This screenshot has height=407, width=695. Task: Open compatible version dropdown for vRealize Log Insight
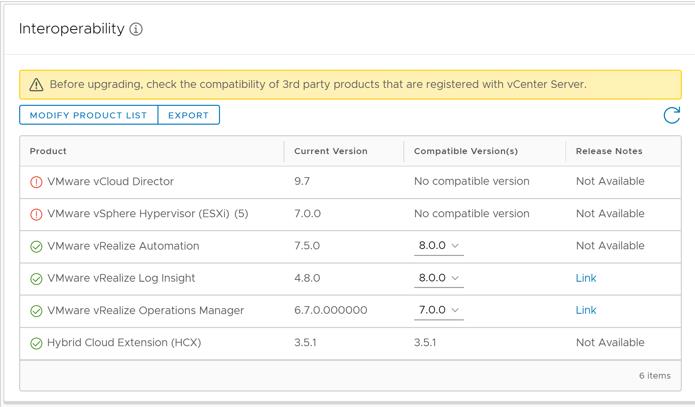click(439, 278)
